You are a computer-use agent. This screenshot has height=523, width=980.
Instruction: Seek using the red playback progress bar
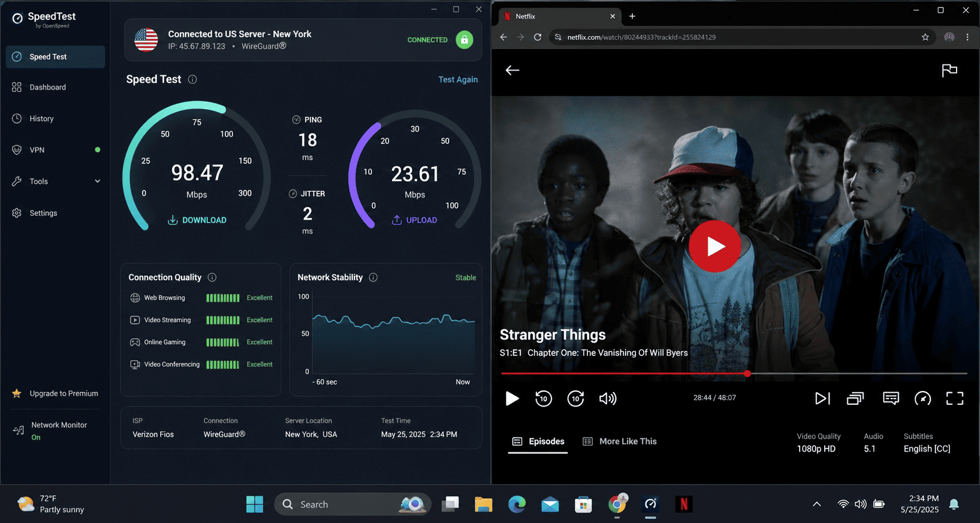[734, 373]
